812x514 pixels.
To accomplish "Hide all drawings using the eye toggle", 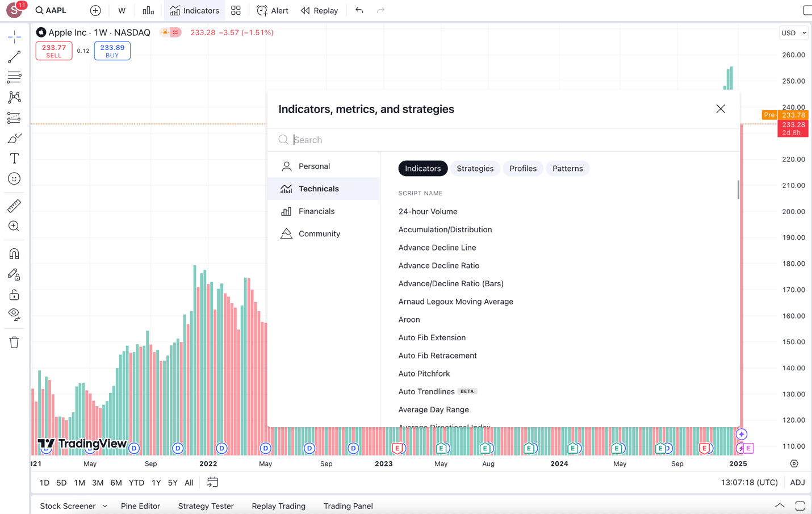I will (14, 314).
